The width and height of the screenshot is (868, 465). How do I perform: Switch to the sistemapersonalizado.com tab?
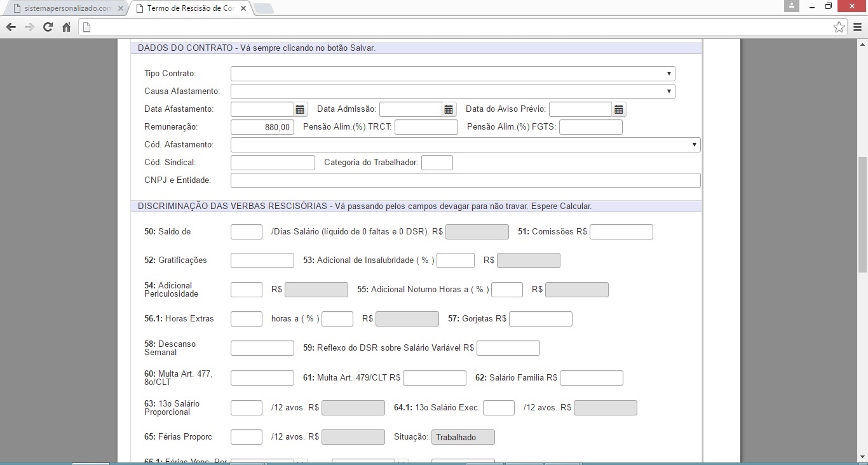62,9
